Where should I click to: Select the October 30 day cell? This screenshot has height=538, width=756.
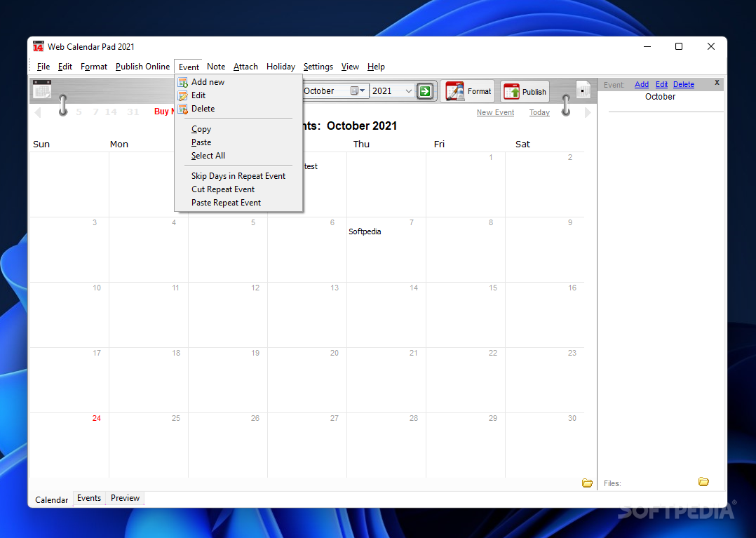(x=544, y=445)
